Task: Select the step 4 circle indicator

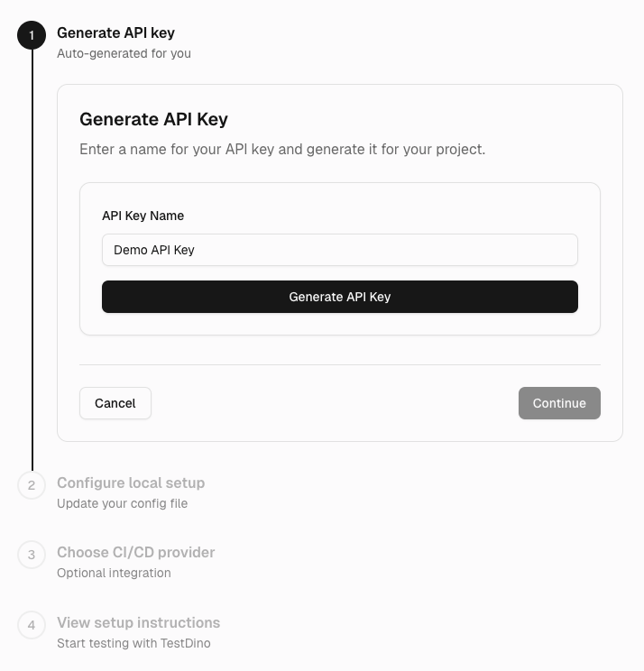Action: coord(32,625)
